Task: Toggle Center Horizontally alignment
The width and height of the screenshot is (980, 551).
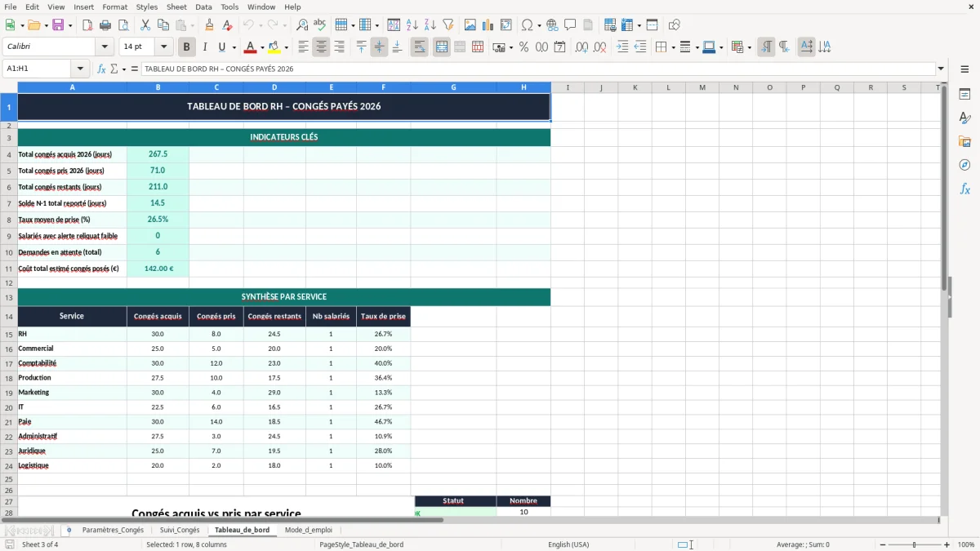Action: tap(321, 47)
